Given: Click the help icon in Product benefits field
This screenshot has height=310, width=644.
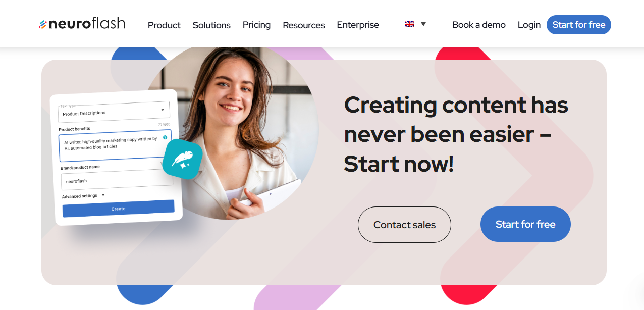Looking at the screenshot, I should click(165, 137).
